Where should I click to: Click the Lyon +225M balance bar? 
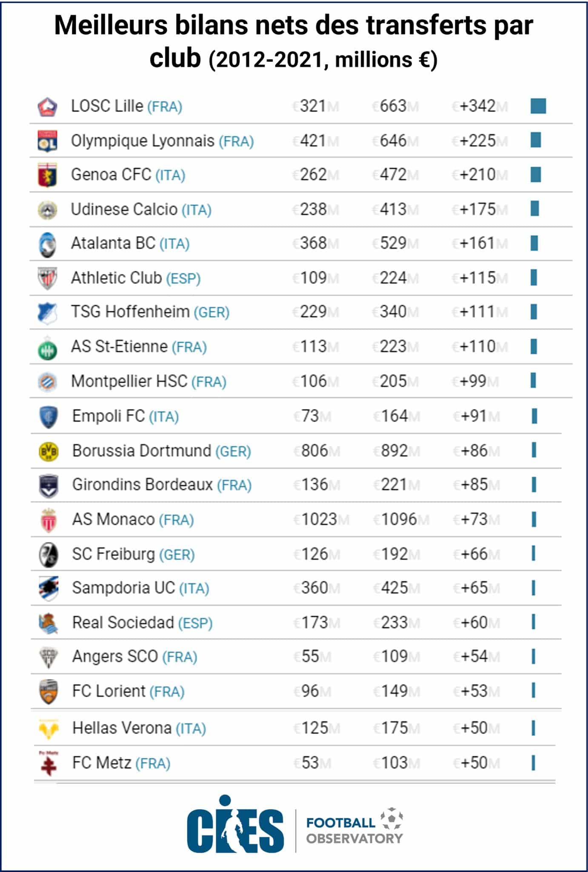pos(536,140)
